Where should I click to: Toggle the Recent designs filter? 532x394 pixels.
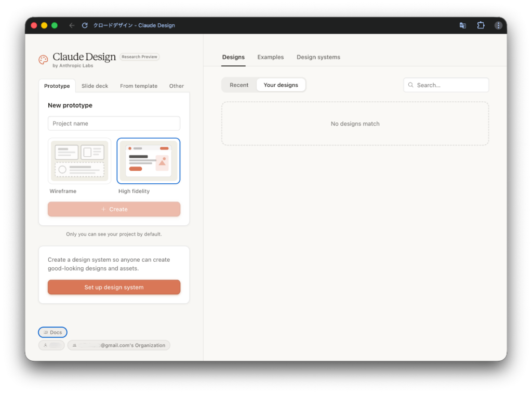239,85
